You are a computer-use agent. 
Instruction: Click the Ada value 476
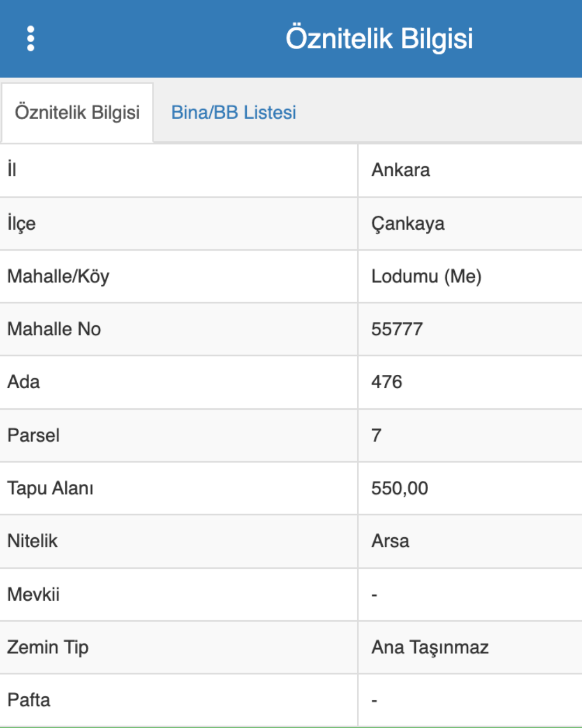click(x=386, y=382)
